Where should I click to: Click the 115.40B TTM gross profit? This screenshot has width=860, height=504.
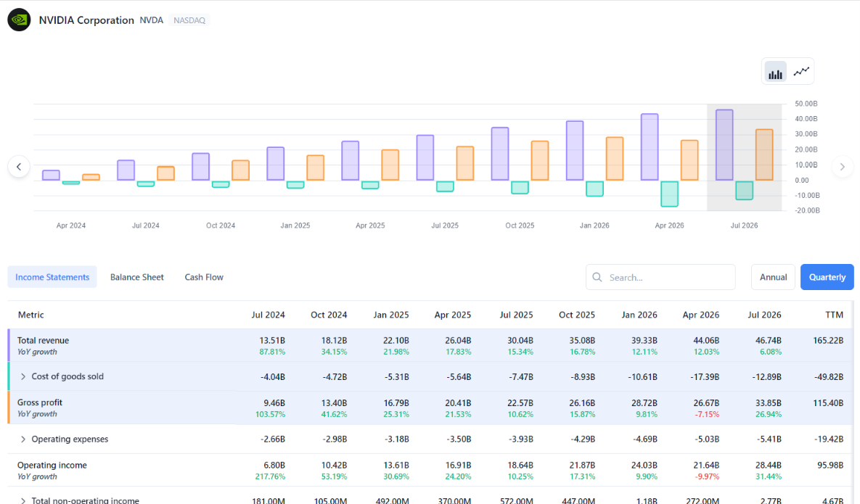point(828,402)
